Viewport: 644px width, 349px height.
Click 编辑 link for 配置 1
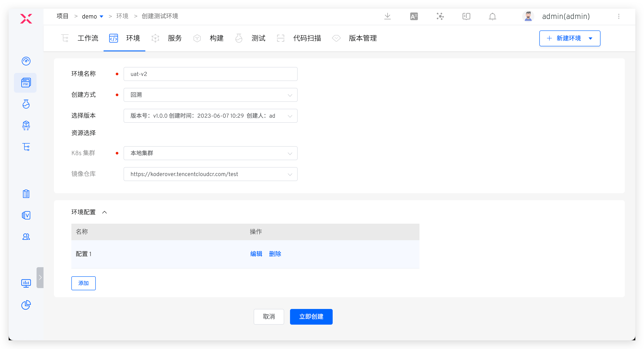click(256, 254)
